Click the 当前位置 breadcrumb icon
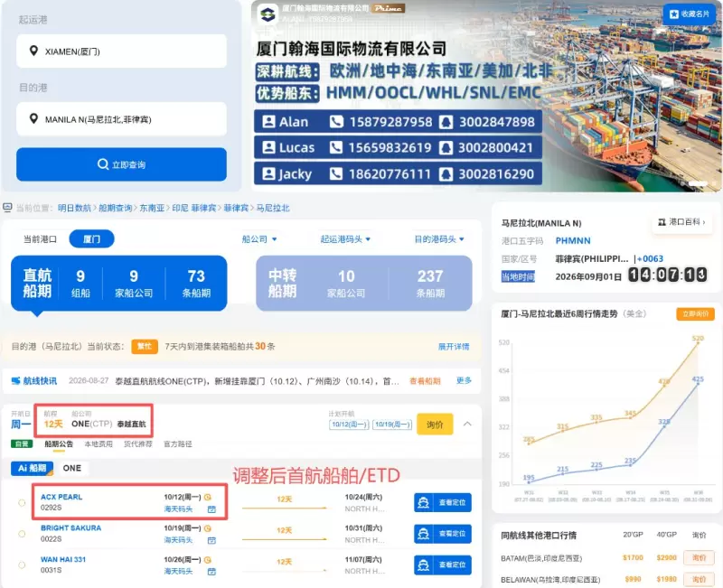This screenshot has height=588, width=723. (x=7, y=208)
